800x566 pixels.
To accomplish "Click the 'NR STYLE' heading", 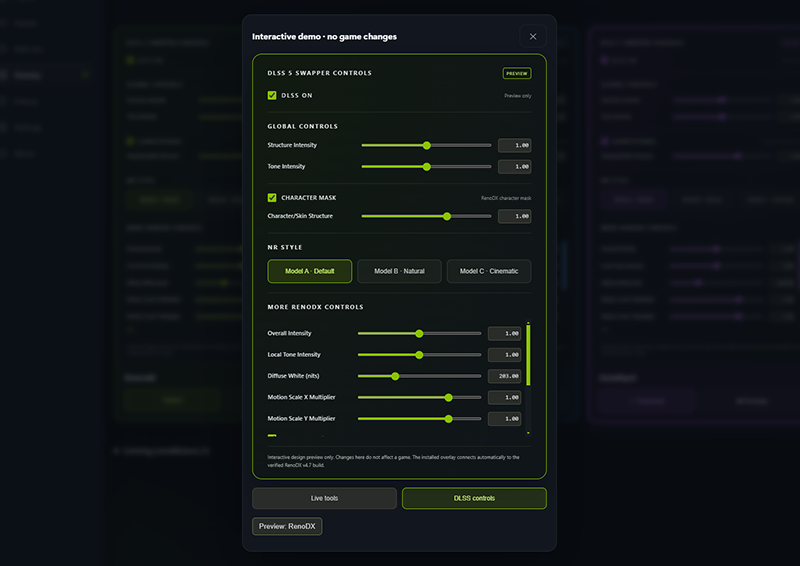I will (285, 248).
